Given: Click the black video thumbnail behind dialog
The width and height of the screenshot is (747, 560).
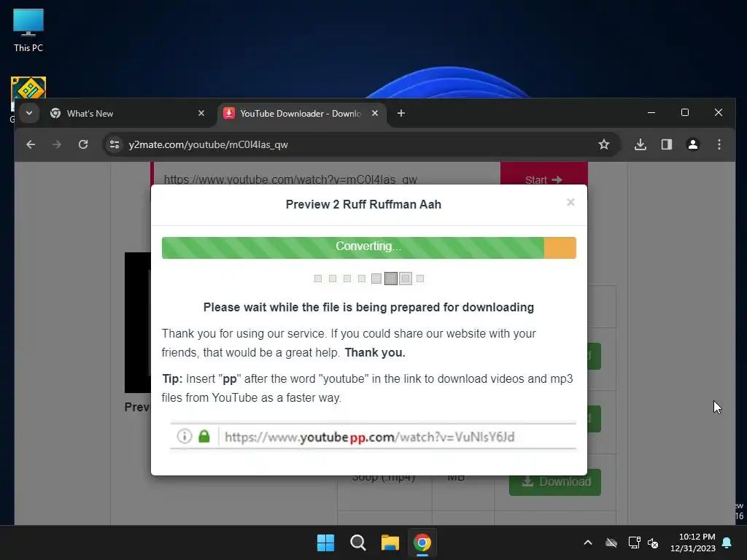Looking at the screenshot, I should point(138,323).
